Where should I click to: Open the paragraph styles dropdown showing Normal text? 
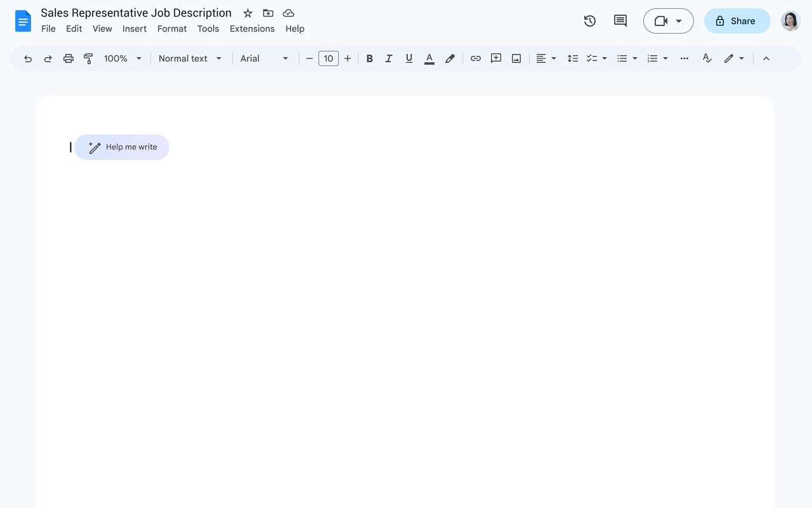189,58
